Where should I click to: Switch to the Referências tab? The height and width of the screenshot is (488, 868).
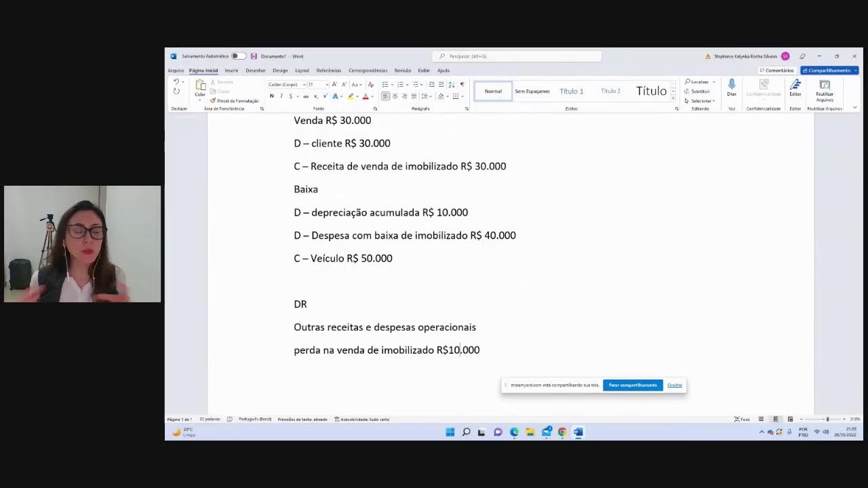[329, 70]
